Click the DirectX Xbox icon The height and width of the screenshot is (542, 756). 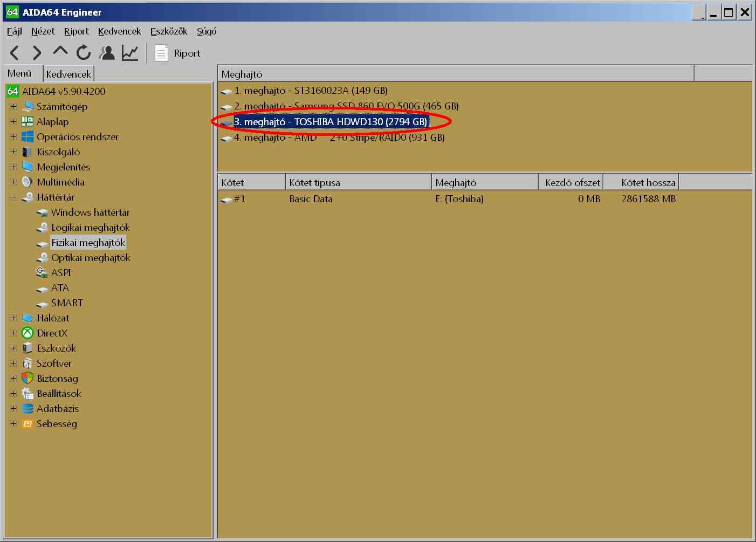coord(28,333)
